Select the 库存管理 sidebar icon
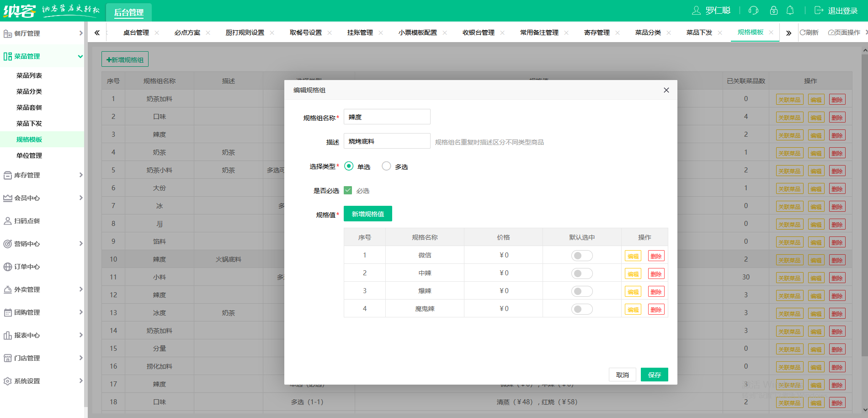868x418 pixels. [x=8, y=175]
